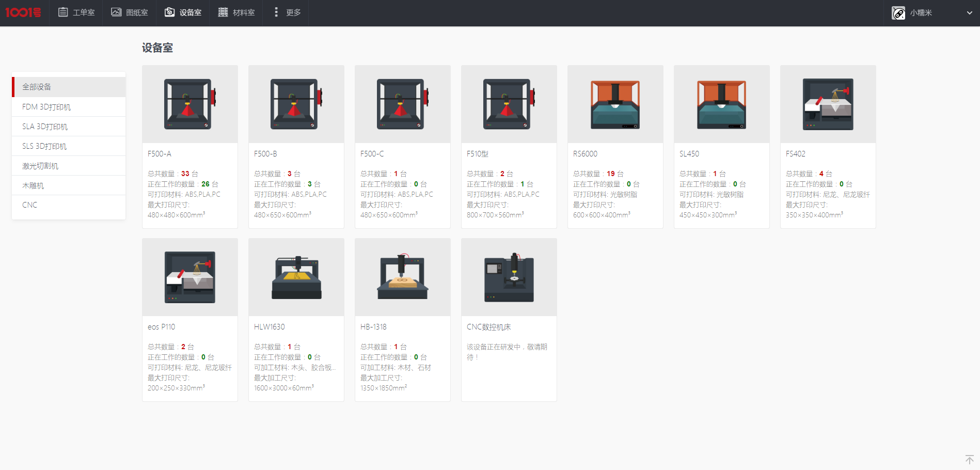The image size is (980, 470).
Task: Open the 图纸室 tab
Action: [130, 12]
